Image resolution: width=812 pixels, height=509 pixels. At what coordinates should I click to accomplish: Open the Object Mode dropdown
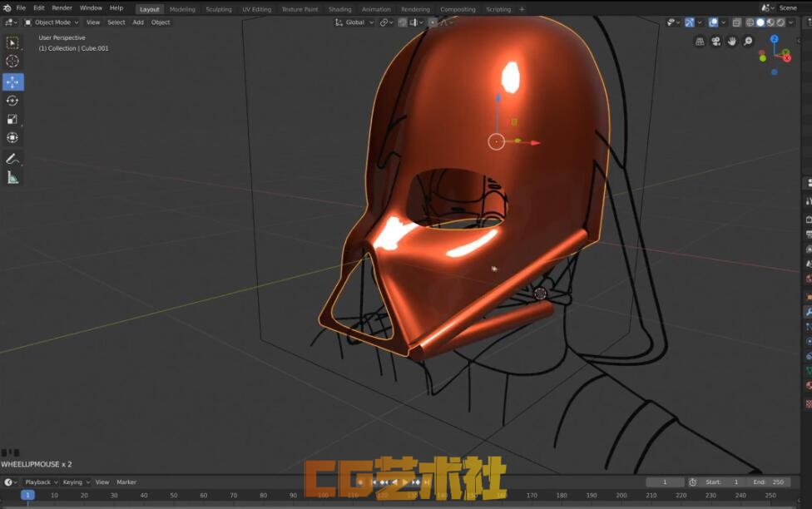[52, 22]
